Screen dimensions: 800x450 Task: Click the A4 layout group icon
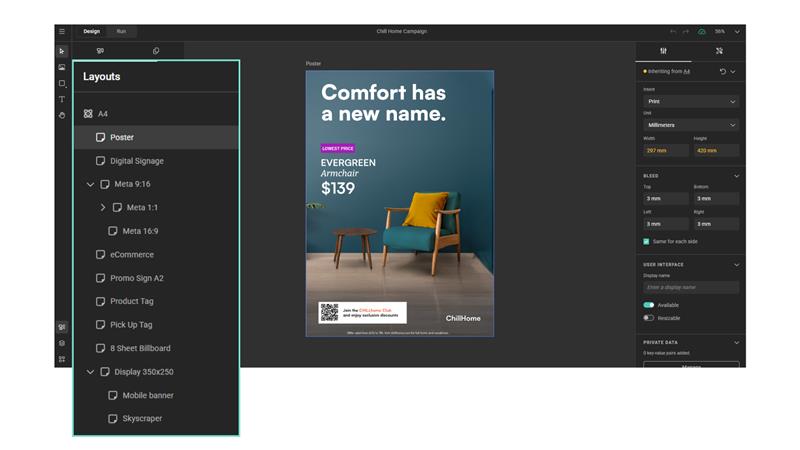coord(88,114)
